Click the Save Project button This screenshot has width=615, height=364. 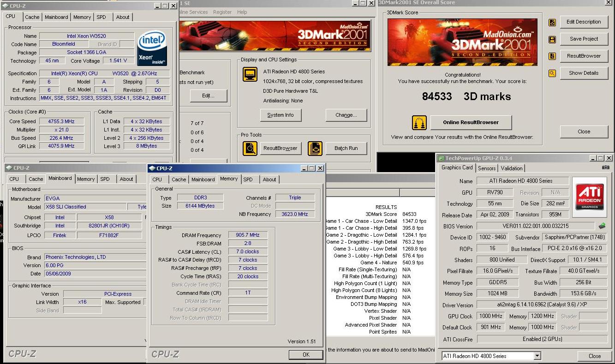point(584,39)
